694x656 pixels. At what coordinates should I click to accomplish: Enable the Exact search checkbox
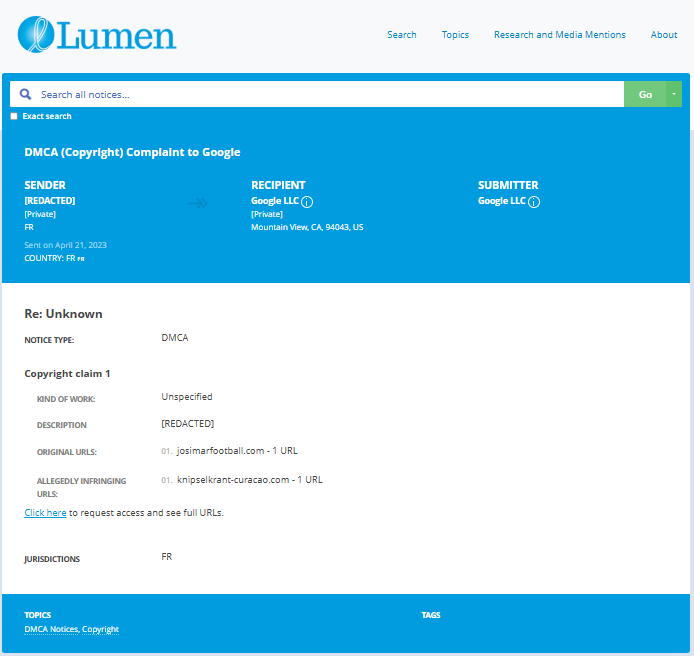click(14, 116)
